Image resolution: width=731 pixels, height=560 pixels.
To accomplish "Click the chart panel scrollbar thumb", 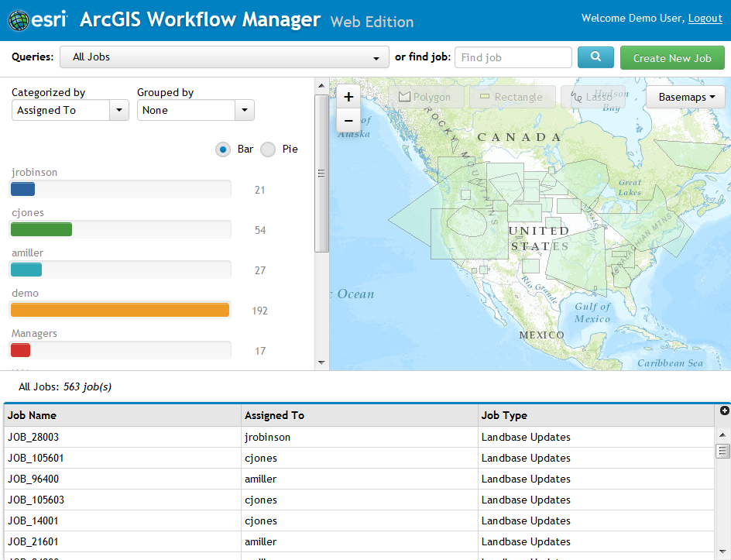I will click(321, 173).
